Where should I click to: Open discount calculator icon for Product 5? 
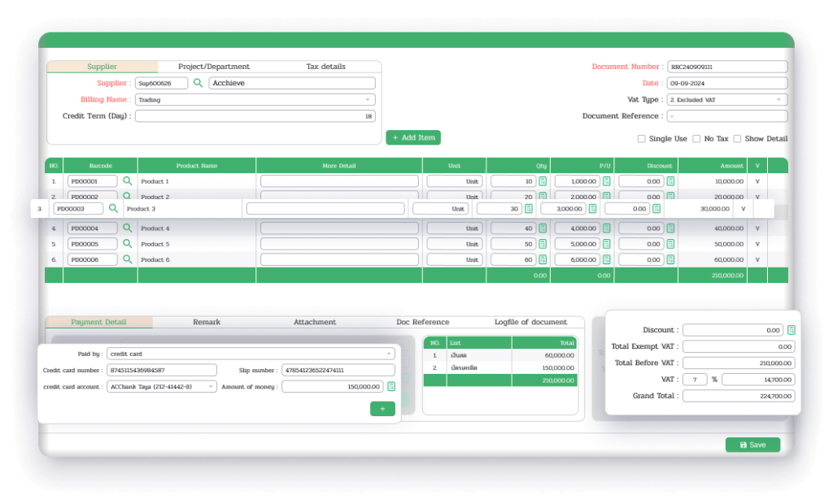click(670, 244)
